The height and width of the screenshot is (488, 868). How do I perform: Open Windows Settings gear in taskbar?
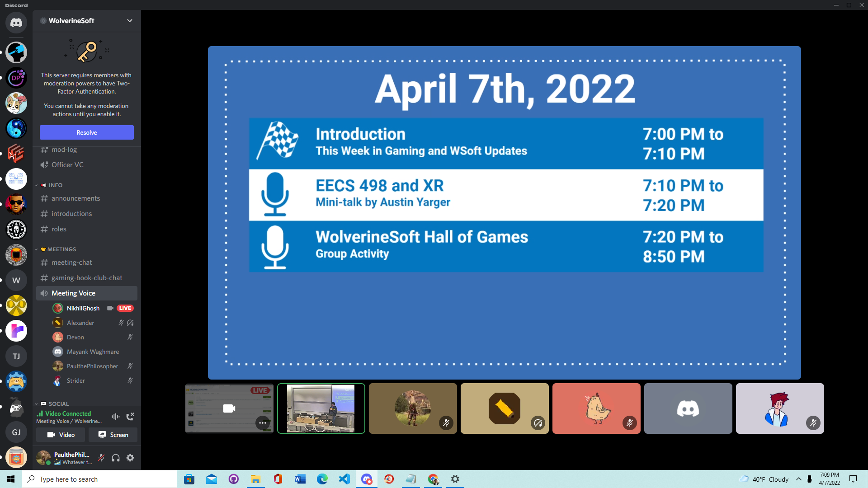pyautogui.click(x=455, y=479)
